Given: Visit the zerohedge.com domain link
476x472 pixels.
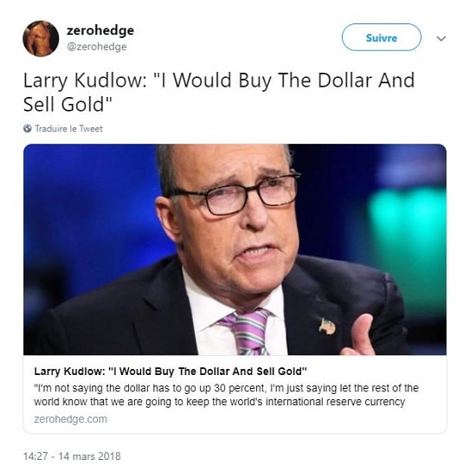Looking at the screenshot, I should 70,419.
